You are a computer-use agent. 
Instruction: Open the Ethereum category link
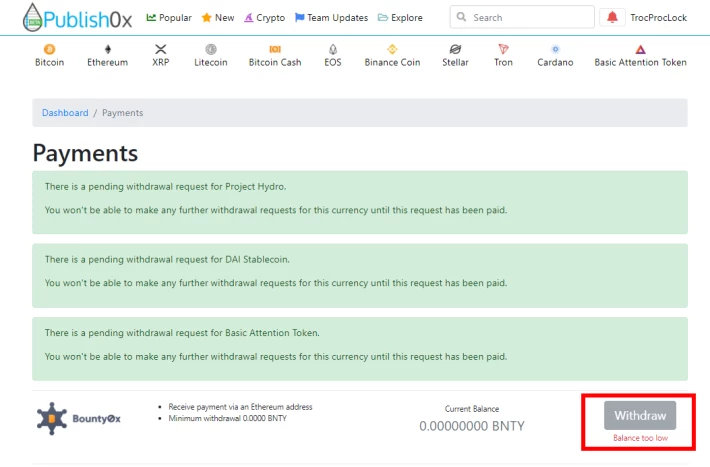[108, 55]
